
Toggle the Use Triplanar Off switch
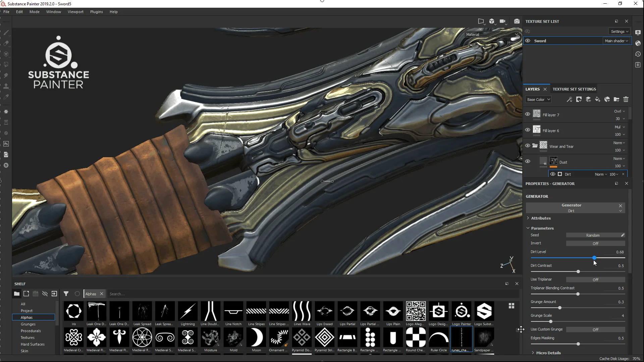coord(595,280)
